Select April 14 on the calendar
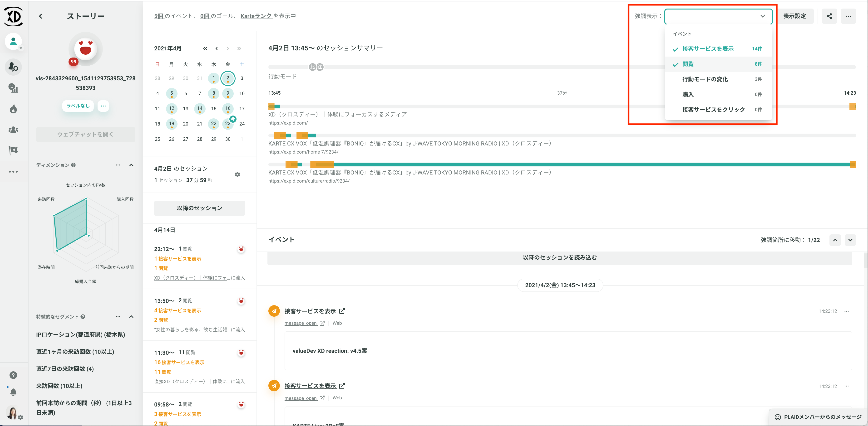The width and height of the screenshot is (868, 426). pyautogui.click(x=199, y=108)
